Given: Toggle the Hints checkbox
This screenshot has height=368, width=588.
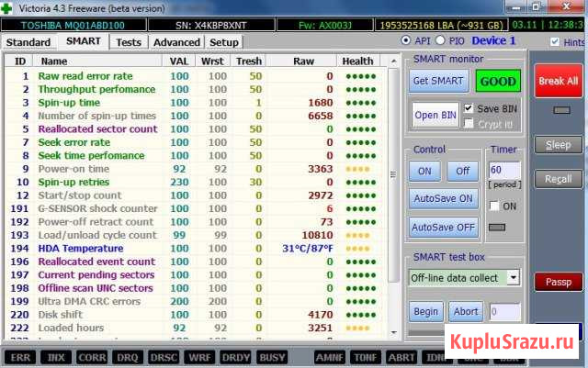Looking at the screenshot, I should tap(555, 42).
